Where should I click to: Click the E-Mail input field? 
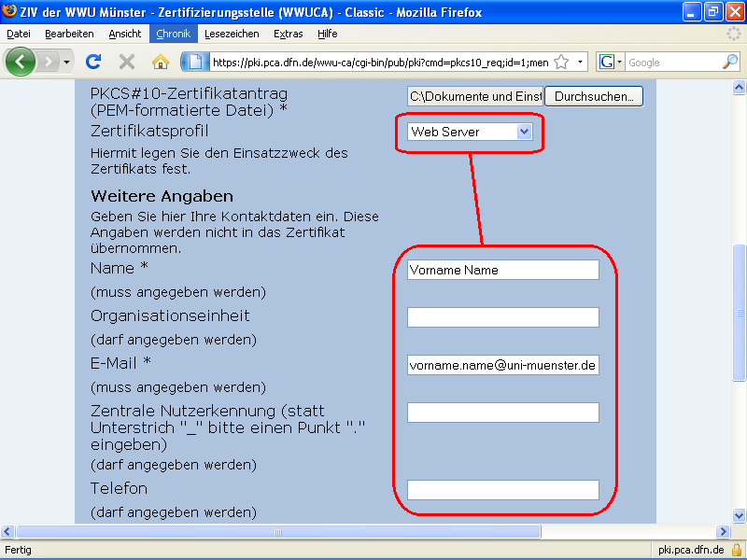(x=502, y=365)
